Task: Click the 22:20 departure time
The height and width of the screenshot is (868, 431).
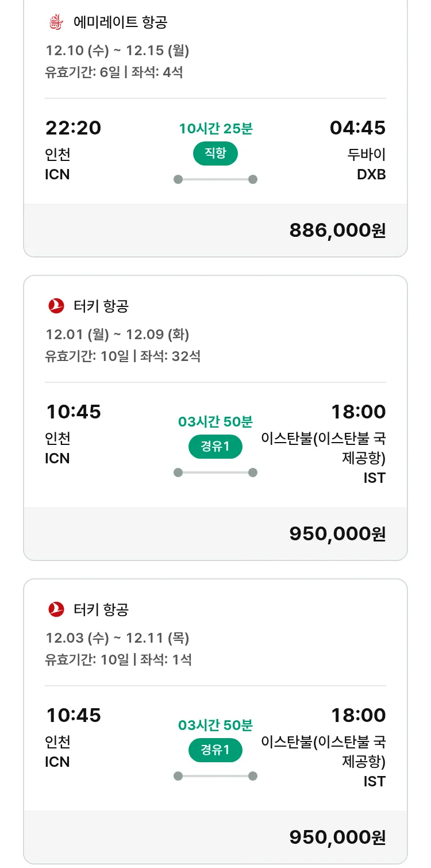Action: click(x=73, y=128)
